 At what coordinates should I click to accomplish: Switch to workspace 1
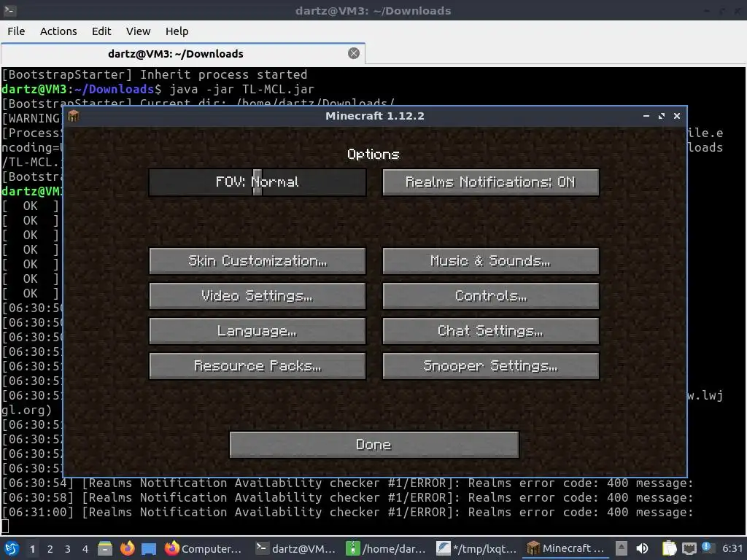click(32, 549)
